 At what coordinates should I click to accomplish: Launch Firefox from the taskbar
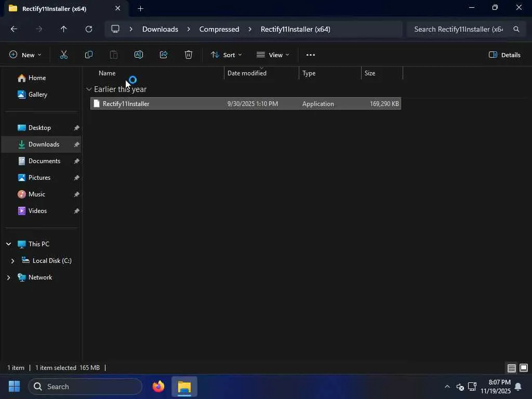(158, 387)
